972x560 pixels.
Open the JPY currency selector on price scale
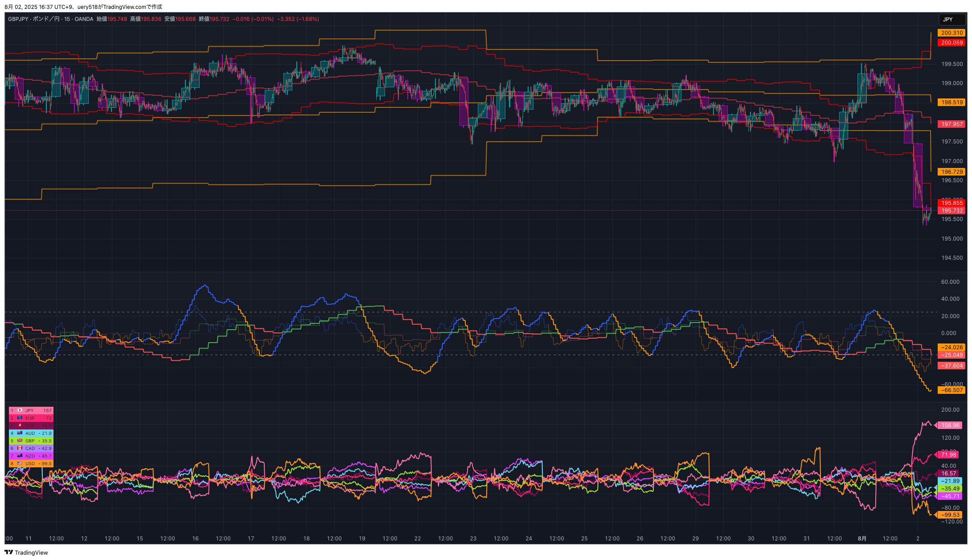point(951,19)
